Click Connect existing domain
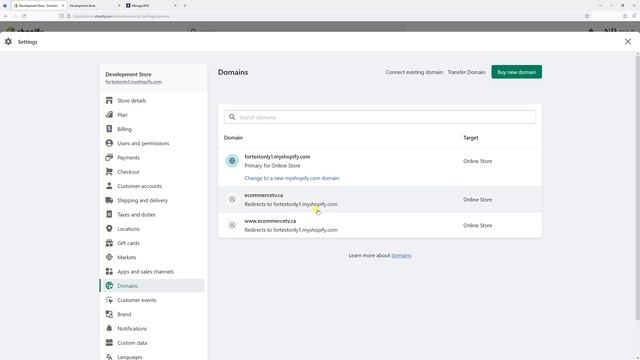The width and height of the screenshot is (640, 360). coord(414,72)
